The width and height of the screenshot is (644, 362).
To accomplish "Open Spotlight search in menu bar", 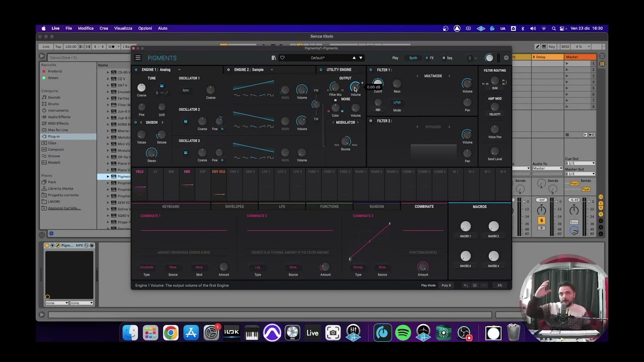I will coord(554,29).
